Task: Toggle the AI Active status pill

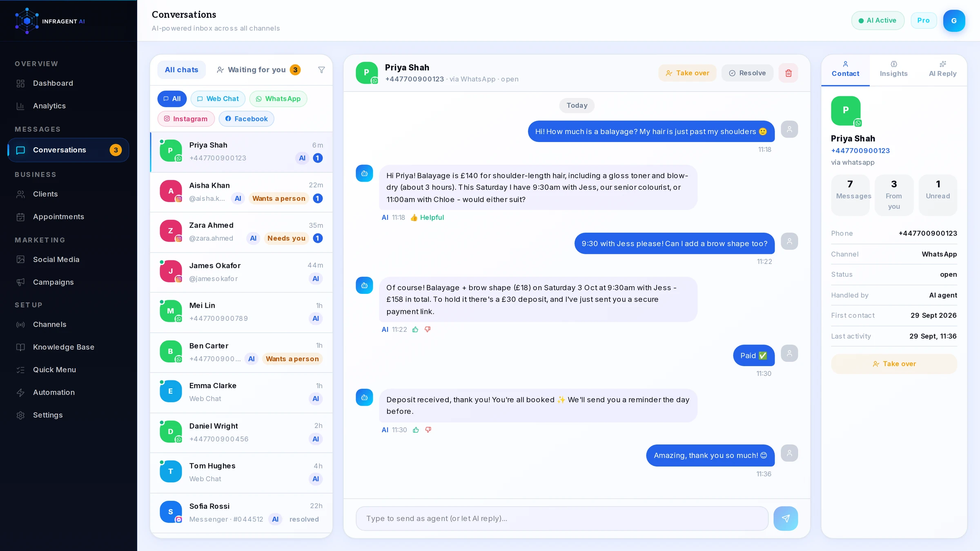Action: 878,20
